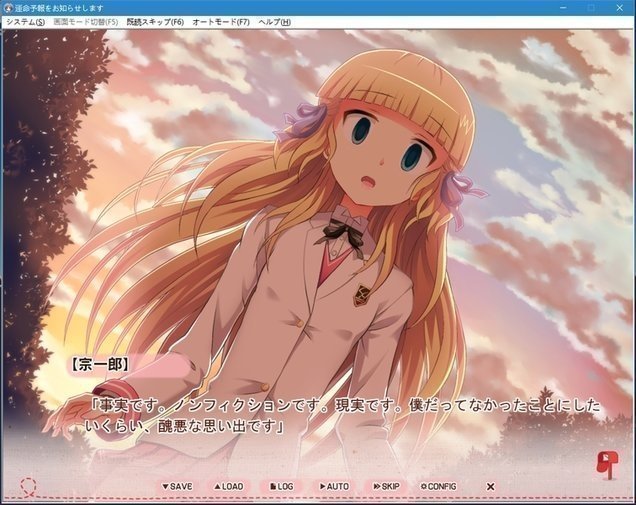The width and height of the screenshot is (636, 505).
Task: Click the LOAD button in the bottom bar
Action: point(229,486)
